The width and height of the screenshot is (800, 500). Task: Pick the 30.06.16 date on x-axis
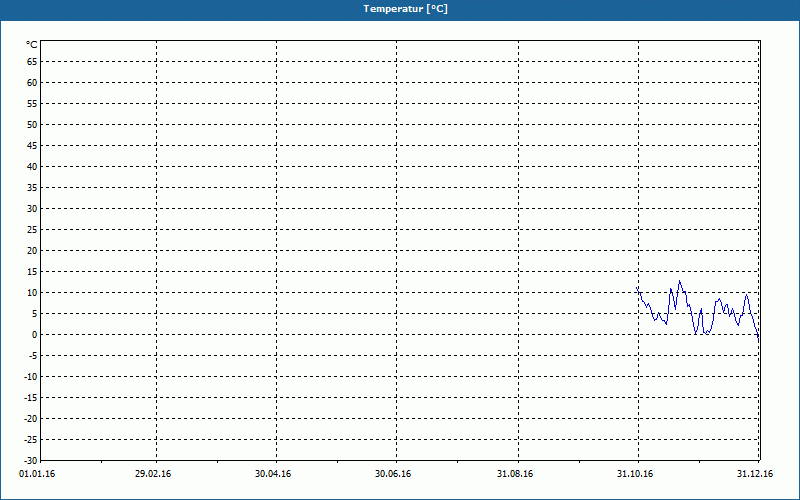tap(394, 473)
